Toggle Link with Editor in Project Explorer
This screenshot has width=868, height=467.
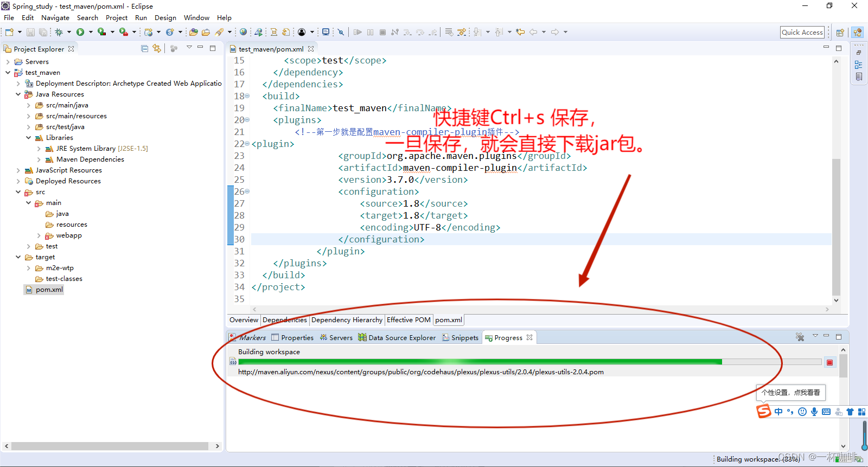(157, 48)
